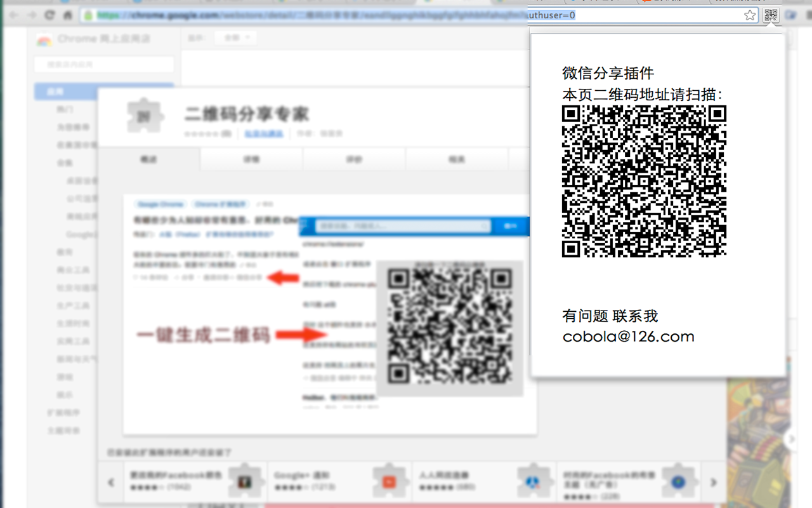The image size is (812, 508).
Task: Open the 全部 sort dropdown at the top
Action: 235,38
